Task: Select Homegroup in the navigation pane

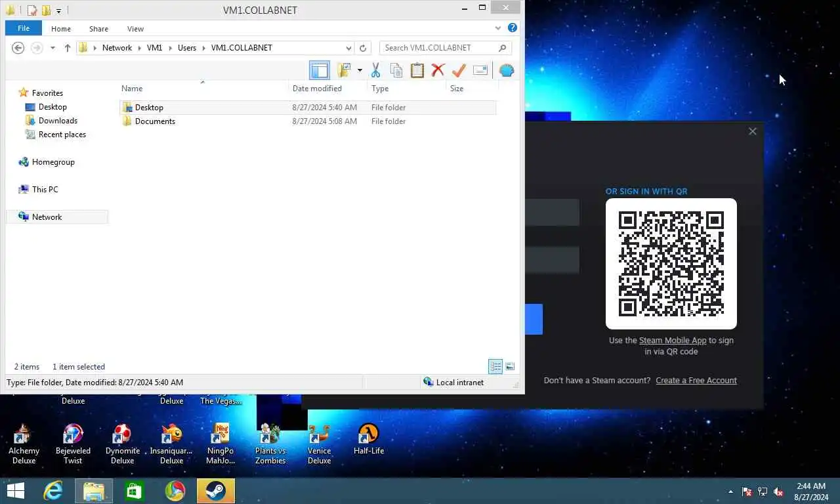Action: pos(53,162)
